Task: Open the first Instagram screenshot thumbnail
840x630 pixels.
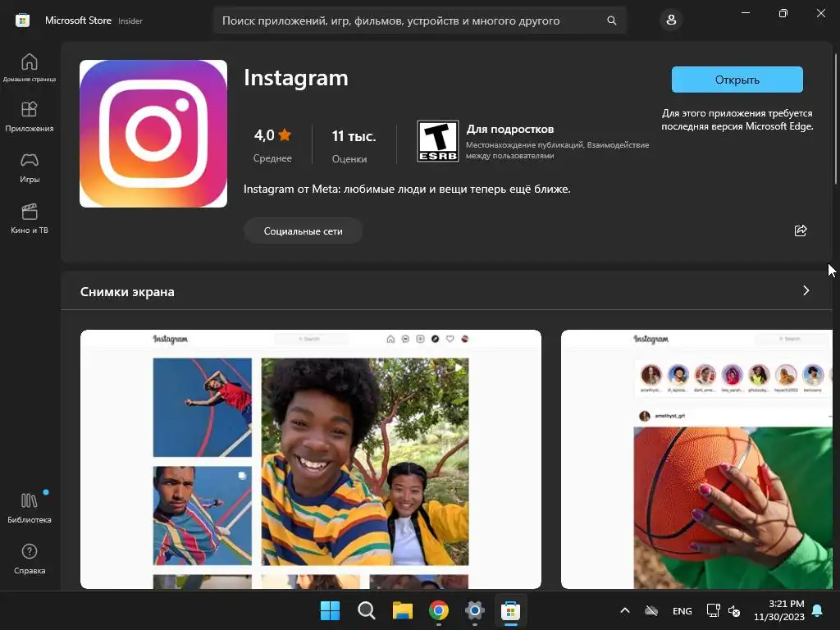Action: coord(311,459)
